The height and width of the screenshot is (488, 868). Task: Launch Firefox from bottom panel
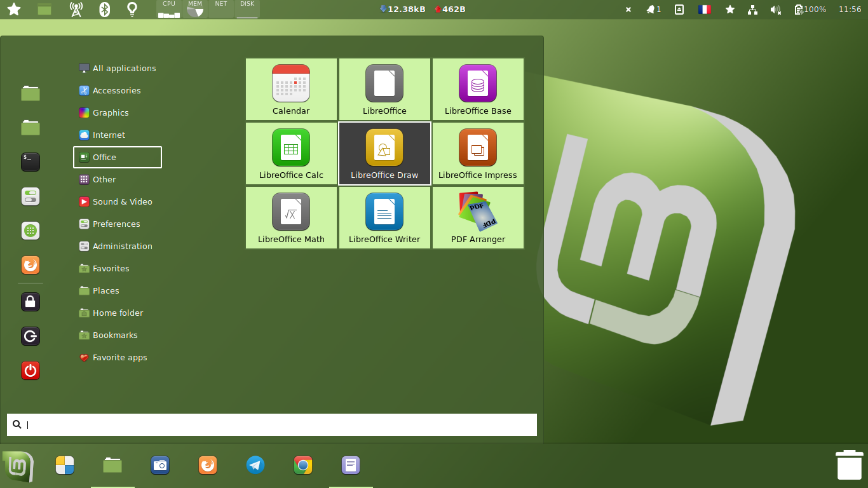[208, 466]
